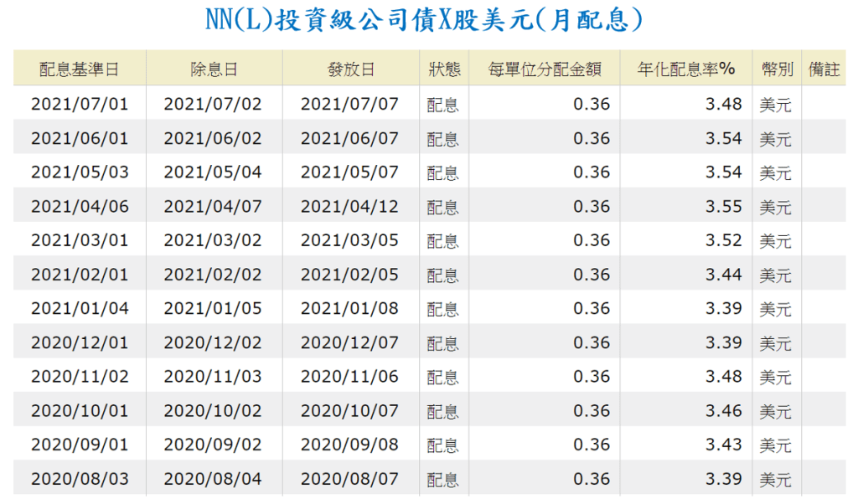Select the payment date 2021/05/07 cell
The height and width of the screenshot is (504, 858).
point(349,172)
